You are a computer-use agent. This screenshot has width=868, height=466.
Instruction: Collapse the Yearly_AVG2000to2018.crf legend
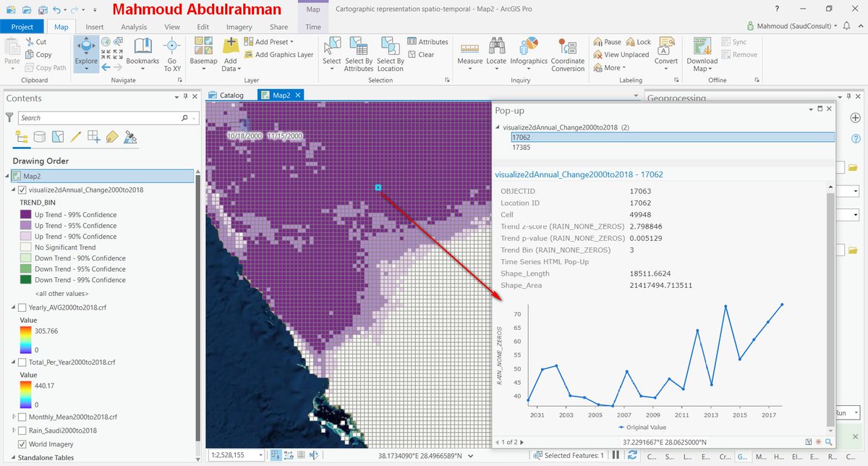click(14, 308)
